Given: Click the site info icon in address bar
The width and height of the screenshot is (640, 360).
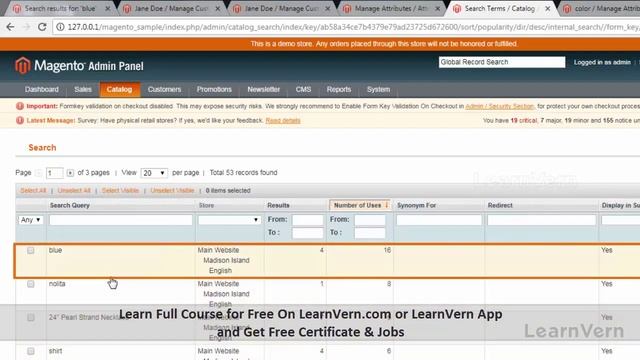Looking at the screenshot, I should pyautogui.click(x=60, y=27).
